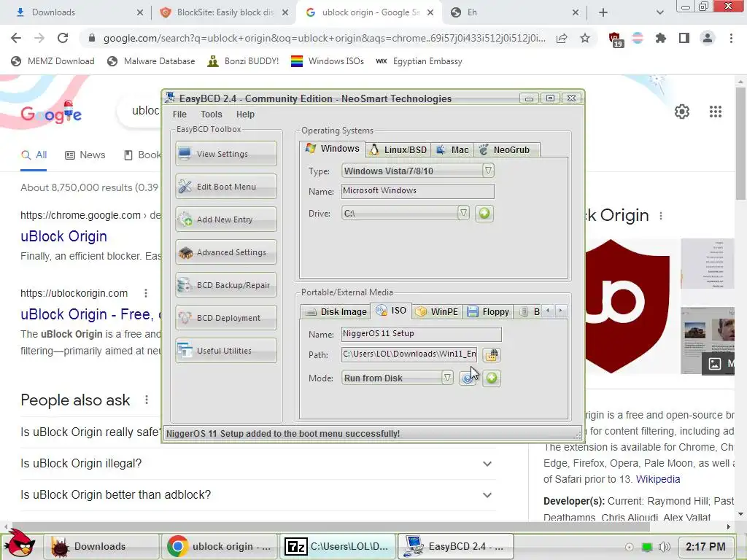Click the pink and blue striped extension icon
The width and height of the screenshot is (747, 560).
point(638,38)
